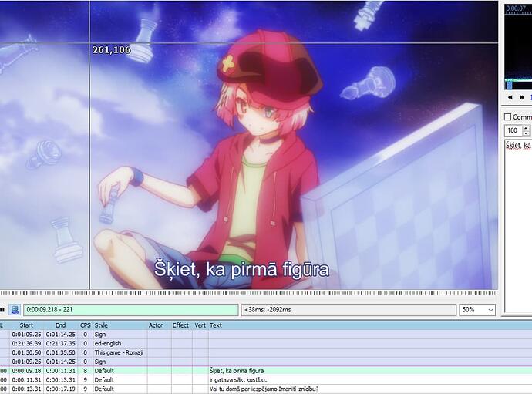Go to next line in audio panel

[522, 97]
